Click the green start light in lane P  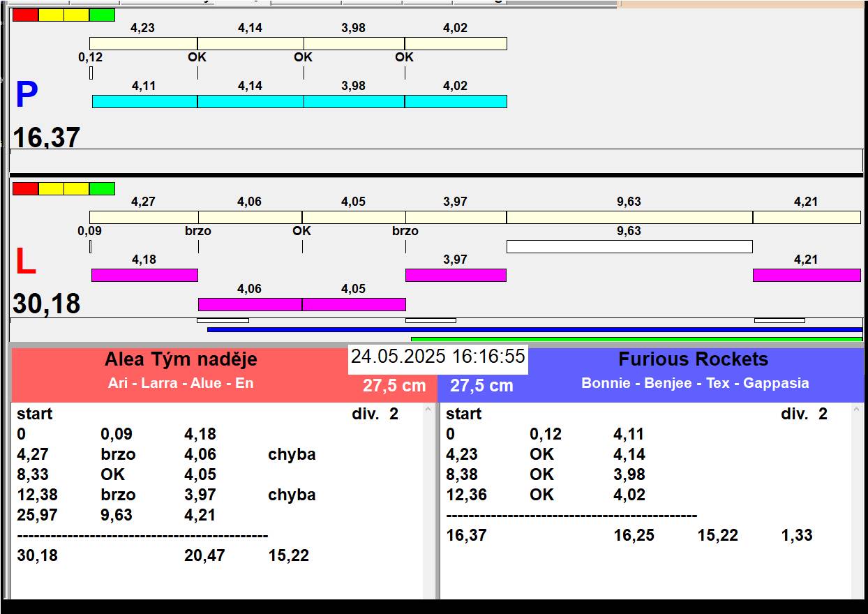(102, 15)
